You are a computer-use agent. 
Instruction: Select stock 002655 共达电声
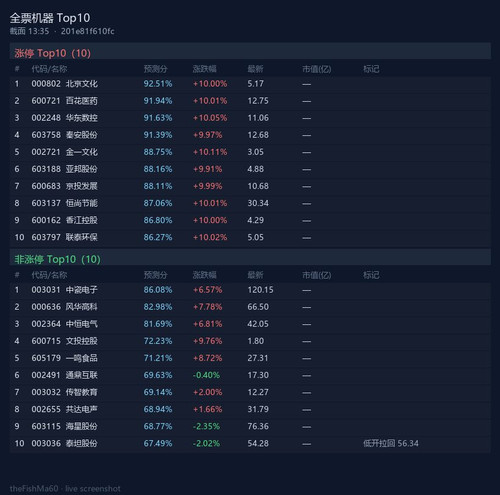click(x=64, y=409)
